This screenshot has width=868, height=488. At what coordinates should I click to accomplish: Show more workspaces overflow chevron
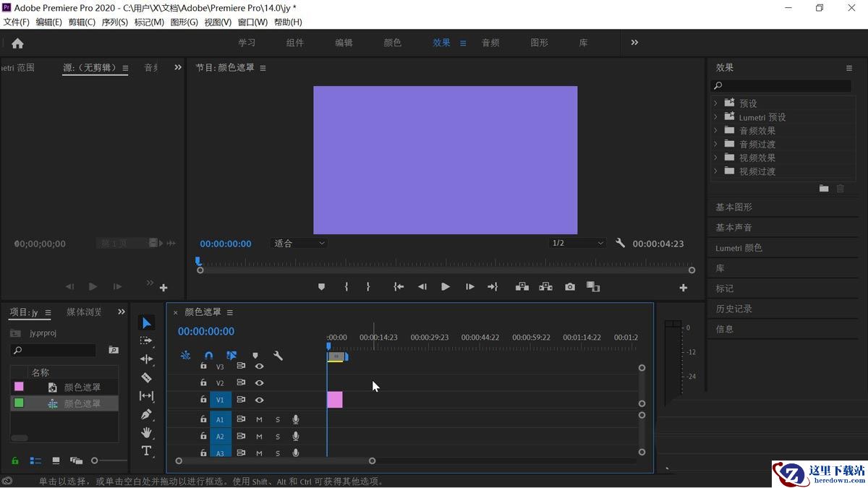click(x=634, y=43)
